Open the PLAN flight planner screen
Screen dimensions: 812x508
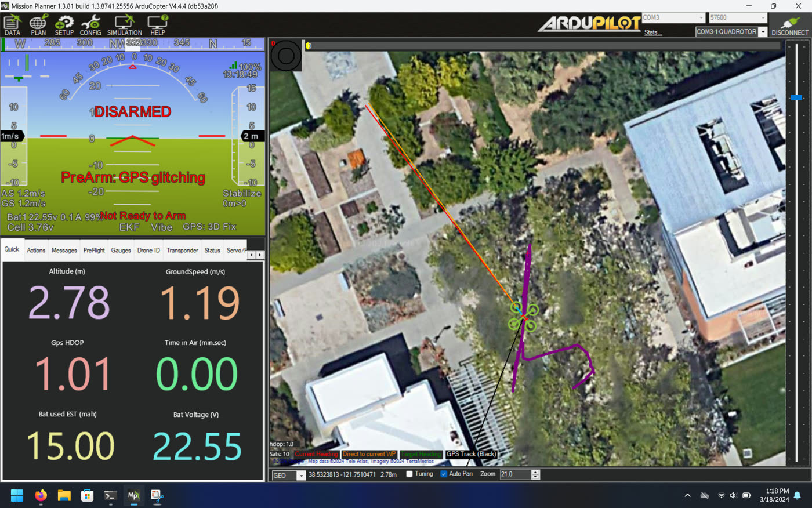pos(38,26)
